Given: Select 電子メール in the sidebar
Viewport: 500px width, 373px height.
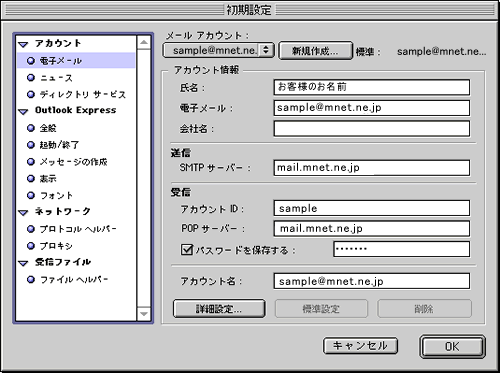Looking at the screenshot, I should pyautogui.click(x=76, y=61).
